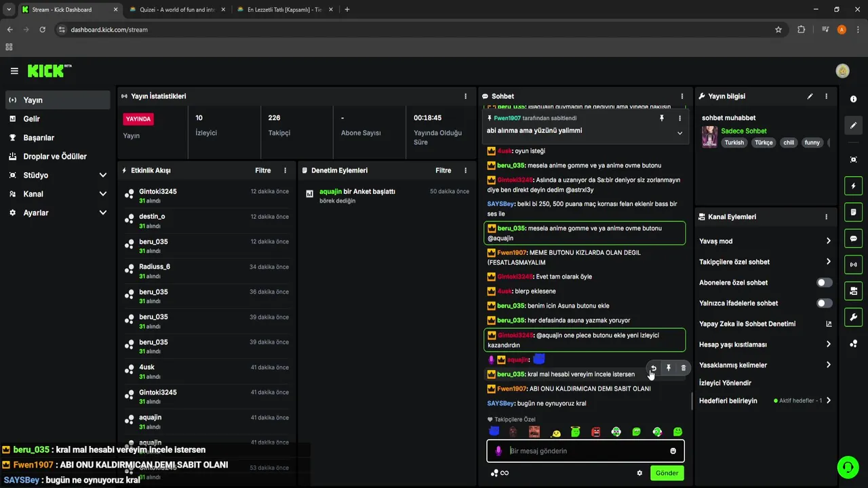Viewport: 868px width, 488px height.
Task: Click the chat panel scrollbar thumb
Action: tap(692, 401)
